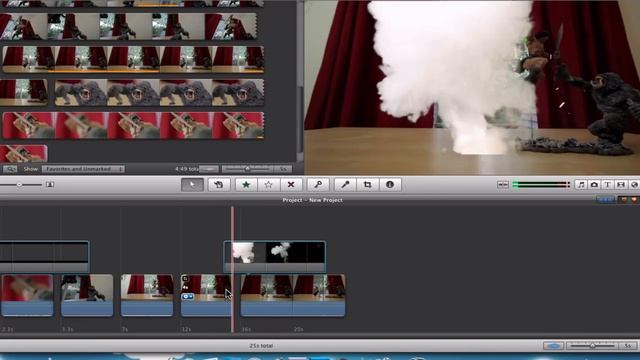Reject selection with the X button
640x360 pixels.
click(x=291, y=185)
